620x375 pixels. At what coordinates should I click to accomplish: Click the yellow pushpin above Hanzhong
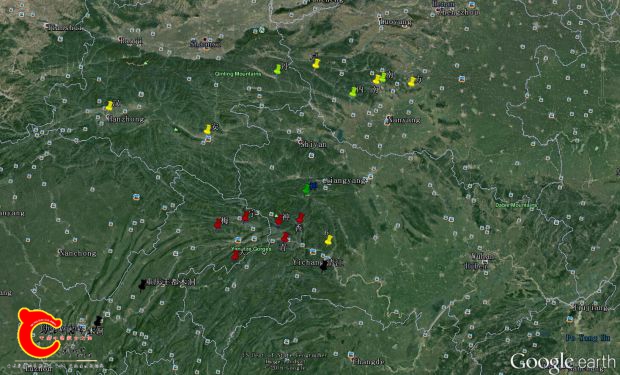(109, 106)
